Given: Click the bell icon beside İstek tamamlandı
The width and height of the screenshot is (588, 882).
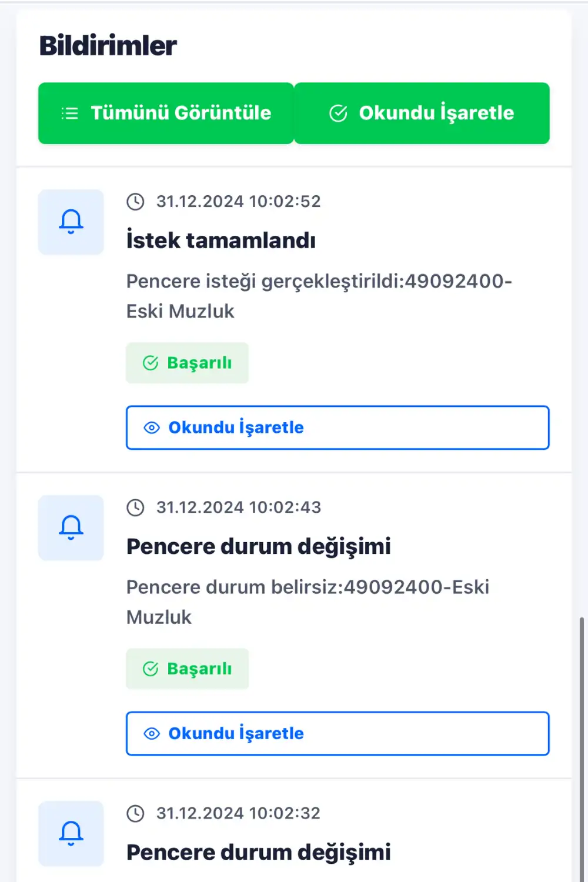Looking at the screenshot, I should tap(71, 222).
